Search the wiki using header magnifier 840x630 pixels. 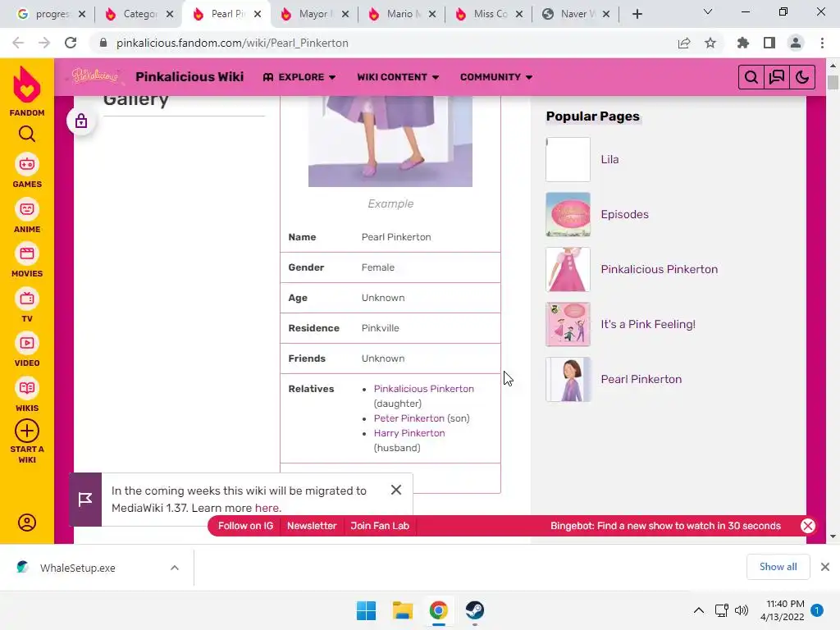click(x=751, y=77)
